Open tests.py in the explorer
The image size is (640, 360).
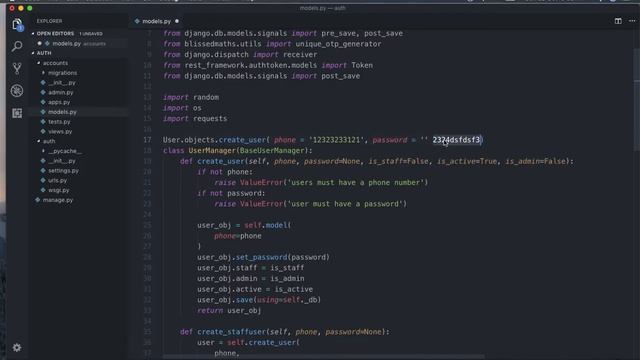point(59,122)
